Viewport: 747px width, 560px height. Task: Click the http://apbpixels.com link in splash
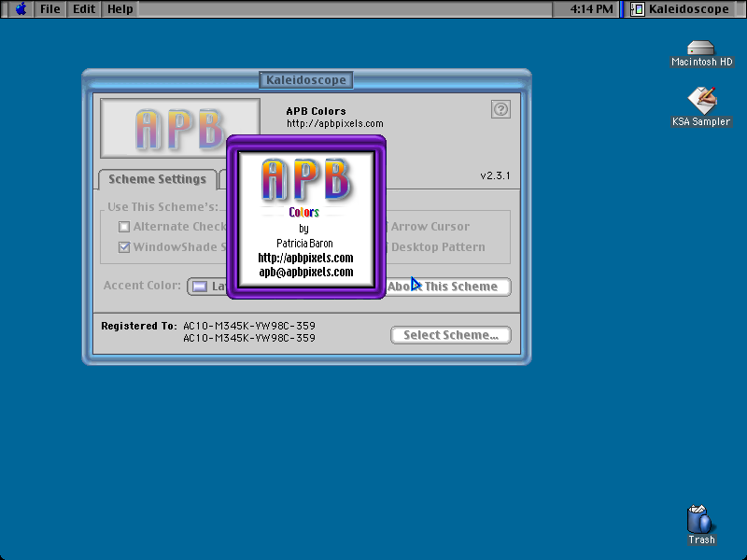click(x=306, y=258)
